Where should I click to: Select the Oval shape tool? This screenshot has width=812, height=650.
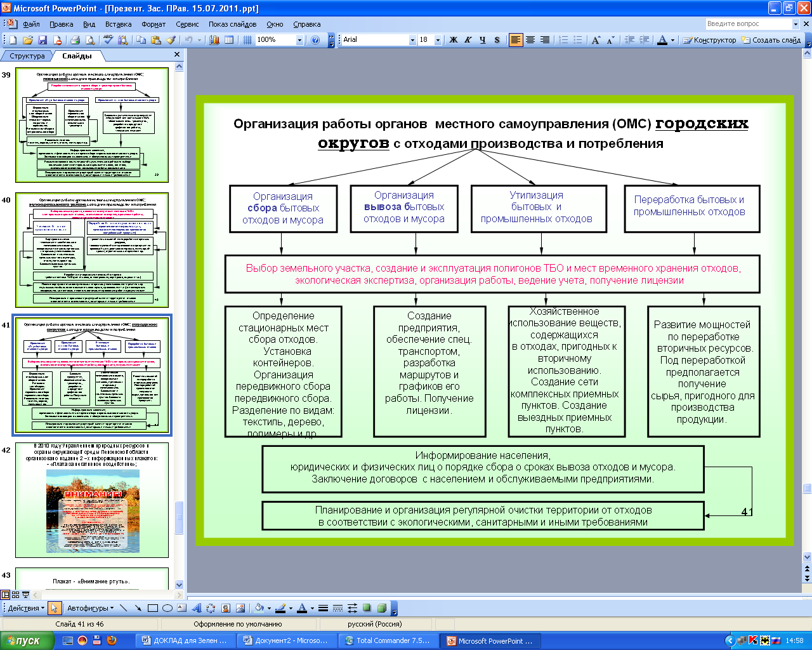pos(167,608)
